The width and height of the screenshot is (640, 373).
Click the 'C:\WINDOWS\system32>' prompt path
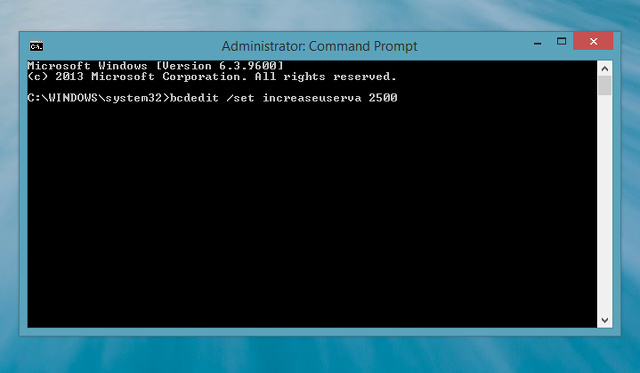pos(98,98)
